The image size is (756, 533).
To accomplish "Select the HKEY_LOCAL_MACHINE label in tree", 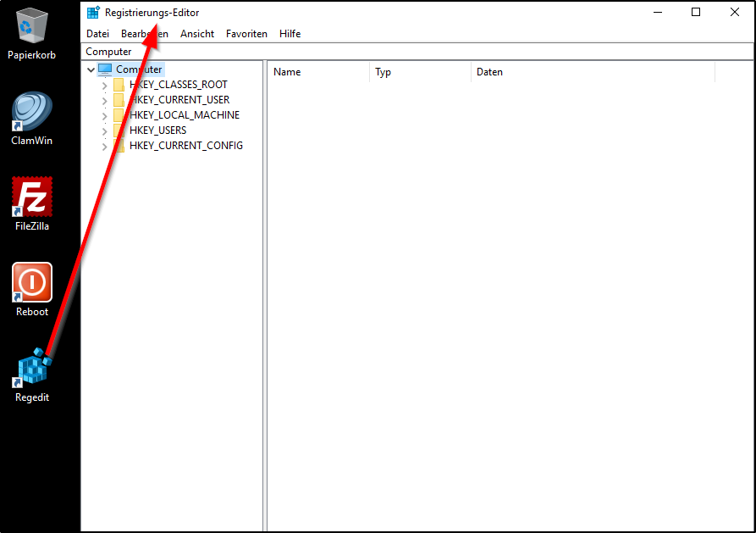I will pos(185,115).
